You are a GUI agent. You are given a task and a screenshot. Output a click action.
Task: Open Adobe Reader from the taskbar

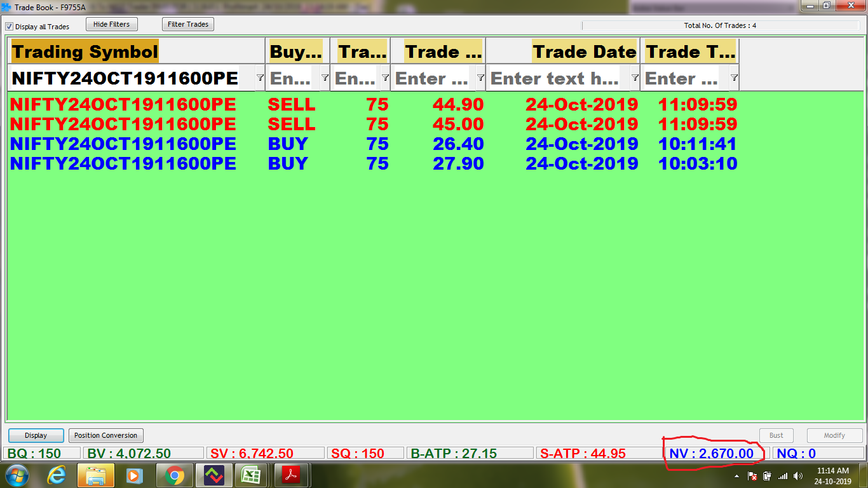(290, 475)
